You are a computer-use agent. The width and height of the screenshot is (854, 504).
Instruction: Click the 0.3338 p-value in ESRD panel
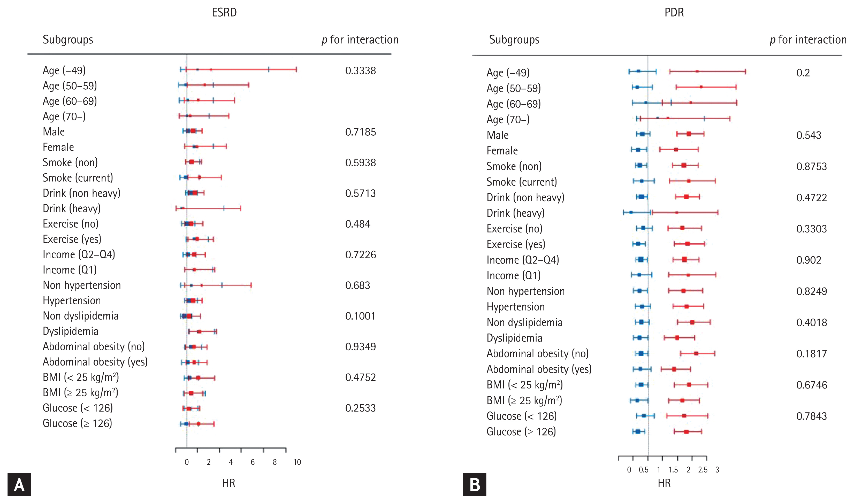pyautogui.click(x=361, y=71)
